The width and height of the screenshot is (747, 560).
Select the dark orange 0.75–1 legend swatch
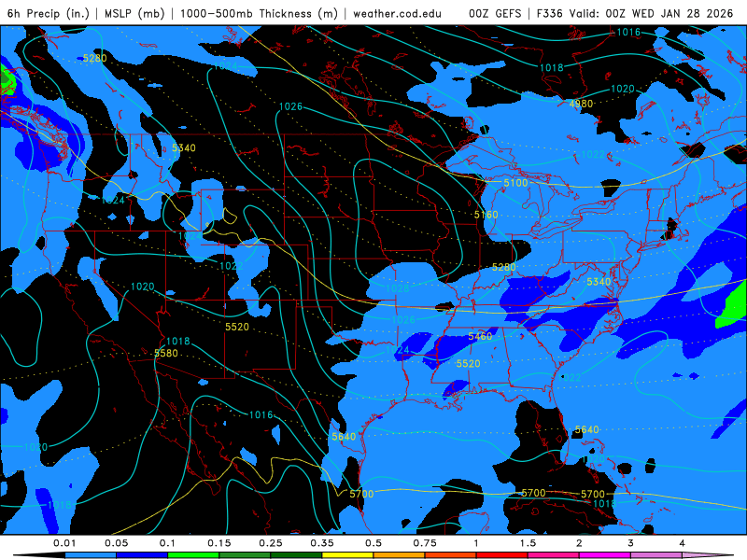click(451, 555)
